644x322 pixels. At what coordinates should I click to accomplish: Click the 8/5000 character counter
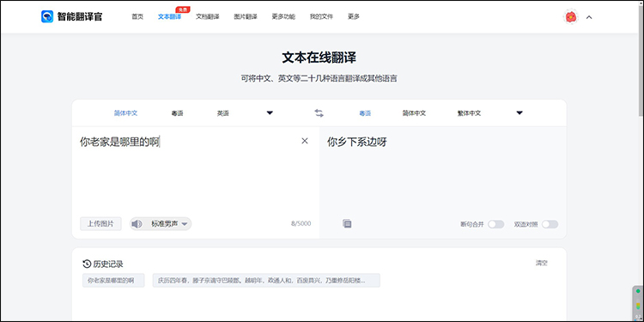(301, 224)
